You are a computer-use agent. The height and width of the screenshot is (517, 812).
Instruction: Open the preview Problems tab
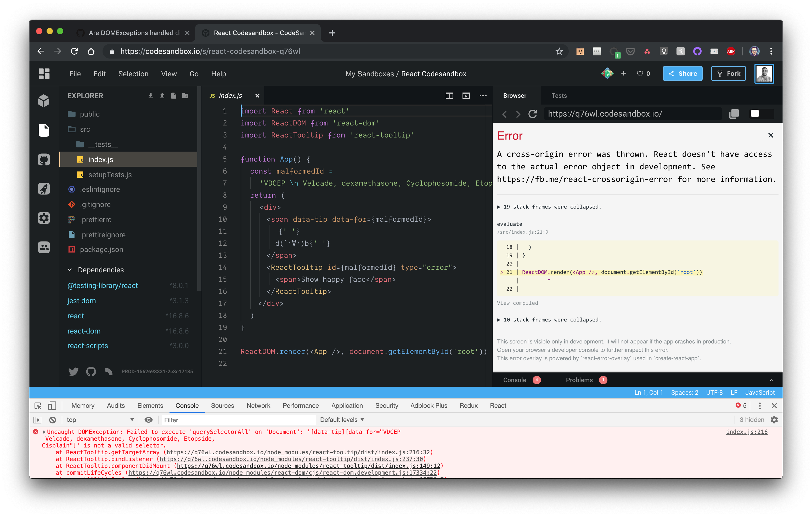pos(586,380)
